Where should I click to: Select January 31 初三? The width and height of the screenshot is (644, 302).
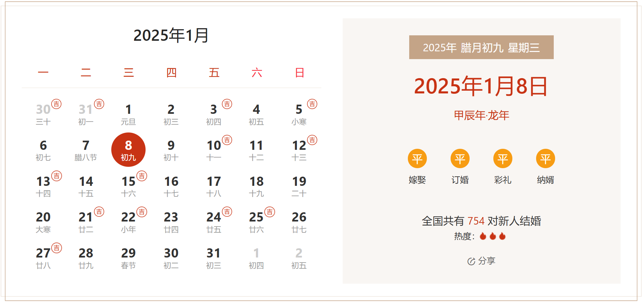[214, 258]
